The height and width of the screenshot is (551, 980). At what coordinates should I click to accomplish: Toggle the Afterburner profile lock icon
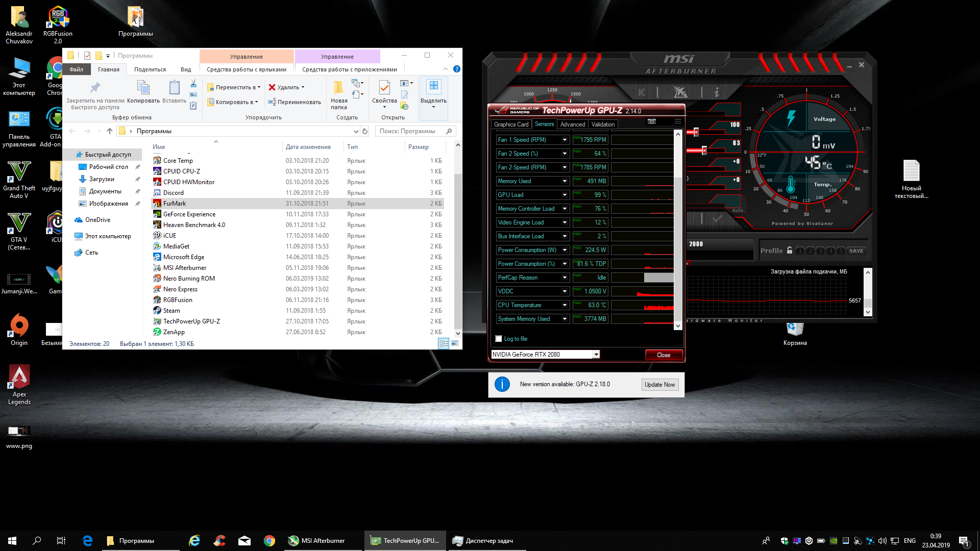tap(790, 251)
